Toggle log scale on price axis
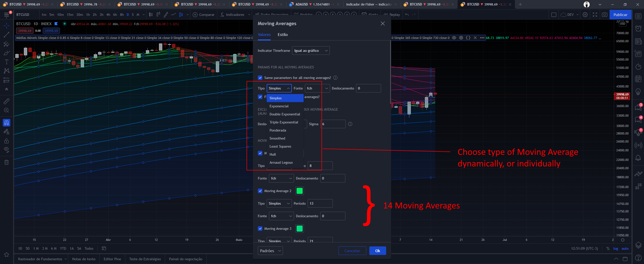 pyautogui.click(x=616, y=248)
